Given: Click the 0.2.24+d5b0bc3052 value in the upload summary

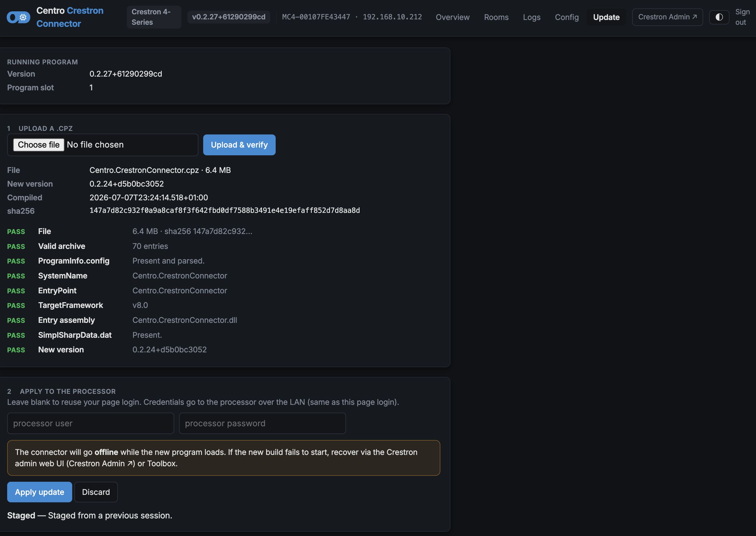Looking at the screenshot, I should click(x=126, y=184).
